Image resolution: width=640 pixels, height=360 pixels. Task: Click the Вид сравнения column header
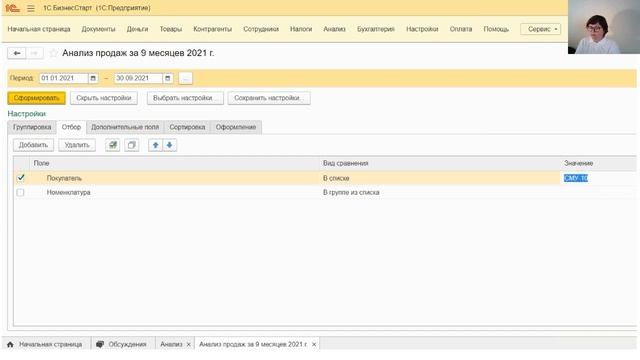pos(346,163)
